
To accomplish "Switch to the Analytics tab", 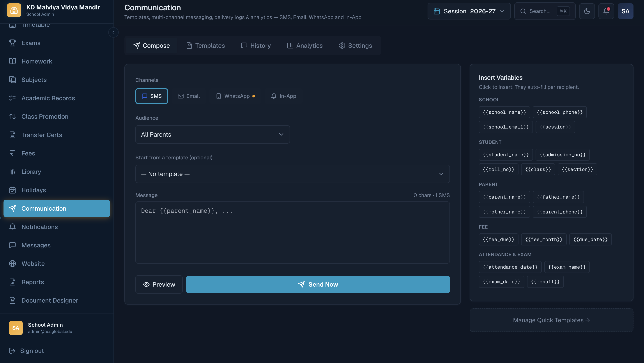I will point(305,46).
